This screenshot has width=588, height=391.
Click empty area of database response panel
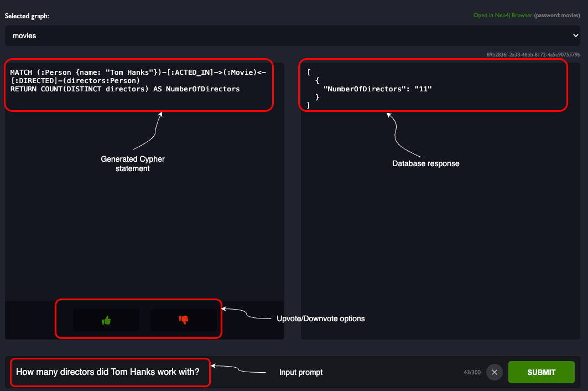click(440, 244)
